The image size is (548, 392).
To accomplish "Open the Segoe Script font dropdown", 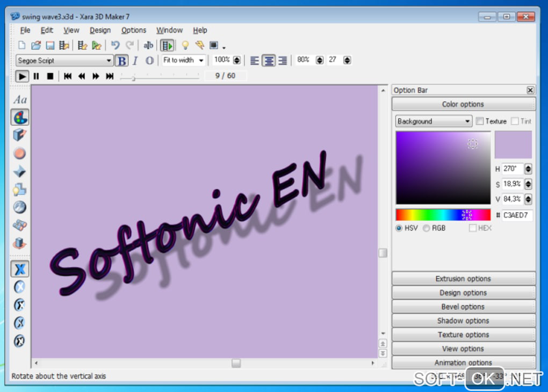I will (x=64, y=61).
